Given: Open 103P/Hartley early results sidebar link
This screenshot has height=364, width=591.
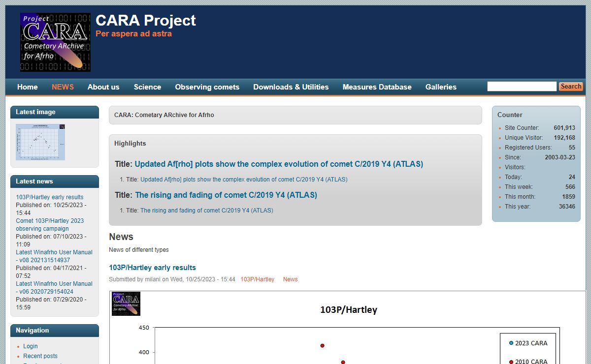Looking at the screenshot, I should click(x=50, y=197).
